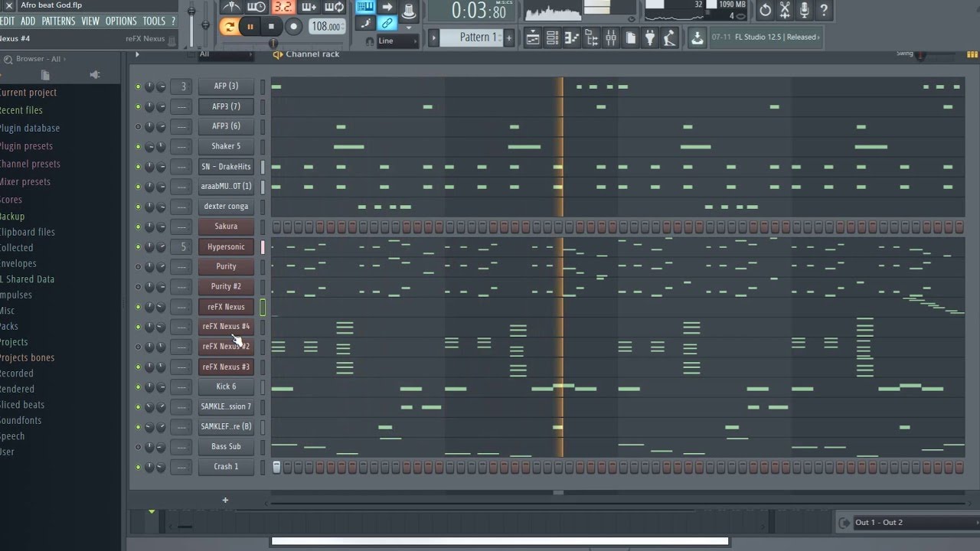Toggle the link/multilink controllers icon
Viewport: 980px width, 551px height.
coord(387,24)
